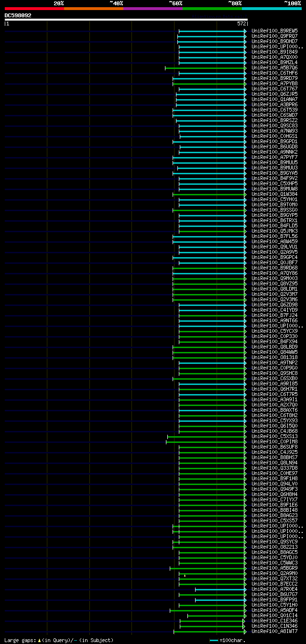Image resolution: width=306 pixels, height=644 pixels.
Task: Select hit label UniRef100_Q6ZJR5
Action: coord(274,94)
